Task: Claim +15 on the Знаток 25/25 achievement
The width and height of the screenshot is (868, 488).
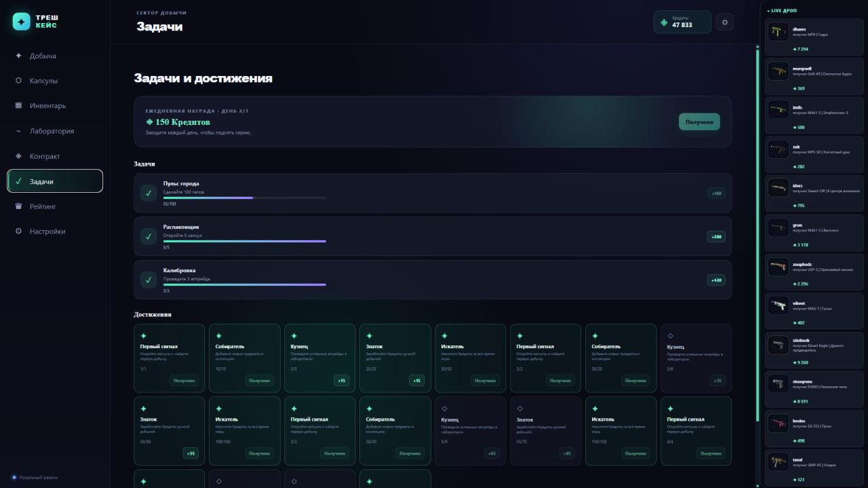Action: pyautogui.click(x=417, y=381)
